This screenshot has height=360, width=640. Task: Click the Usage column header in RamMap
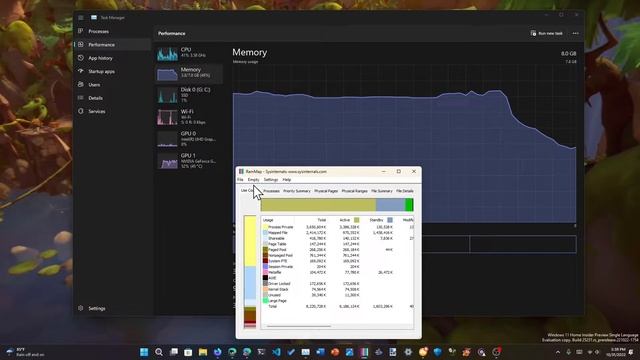(x=268, y=220)
